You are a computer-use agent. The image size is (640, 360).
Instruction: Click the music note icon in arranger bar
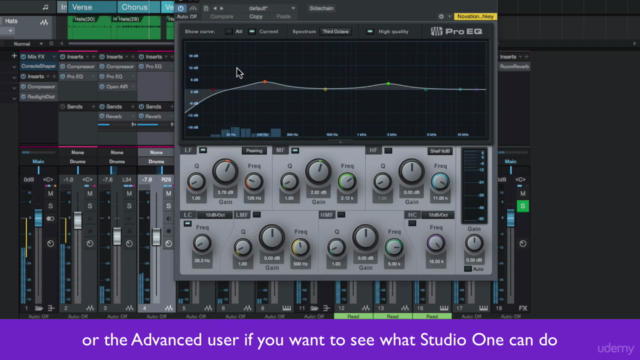coord(45,7)
